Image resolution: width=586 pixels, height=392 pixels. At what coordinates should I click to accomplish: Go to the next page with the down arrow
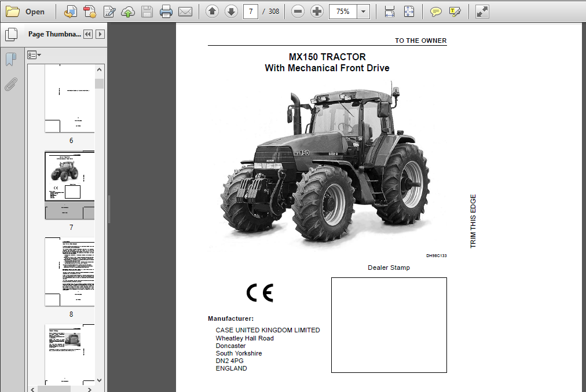(x=232, y=12)
